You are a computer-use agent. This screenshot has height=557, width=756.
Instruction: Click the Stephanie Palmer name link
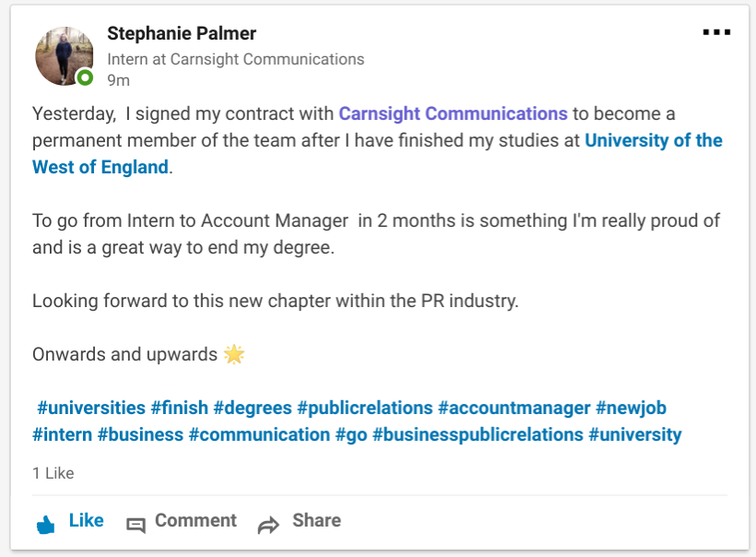point(182,33)
